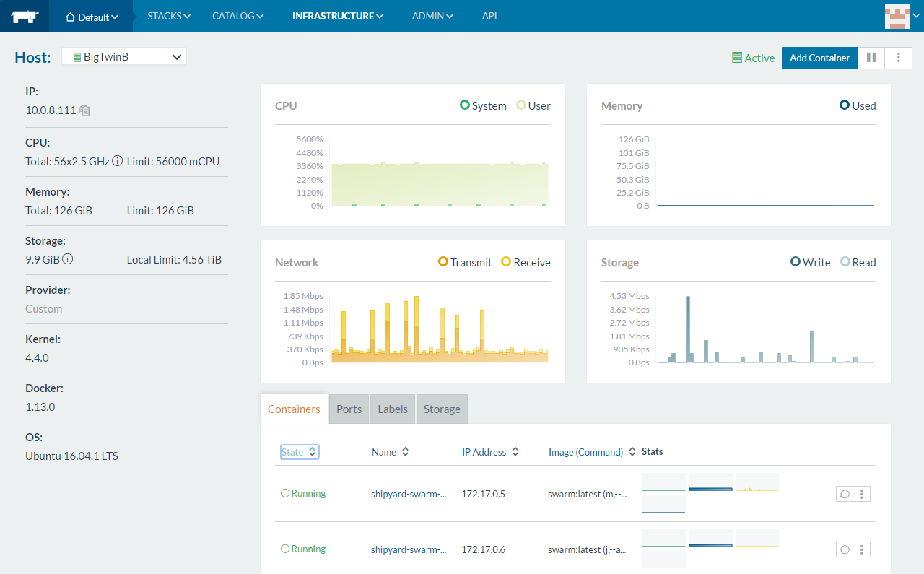Open the host more actions menu
Image resolution: width=924 pixels, height=574 pixels.
coord(899,58)
